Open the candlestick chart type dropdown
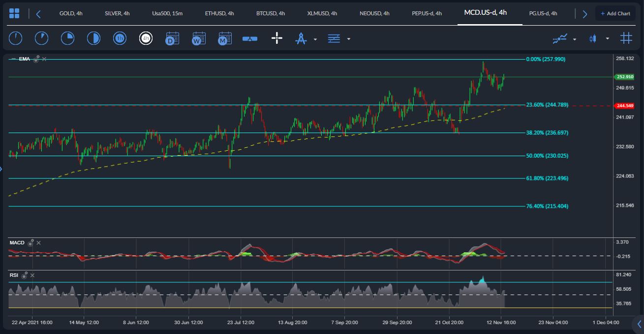 [x=608, y=38]
